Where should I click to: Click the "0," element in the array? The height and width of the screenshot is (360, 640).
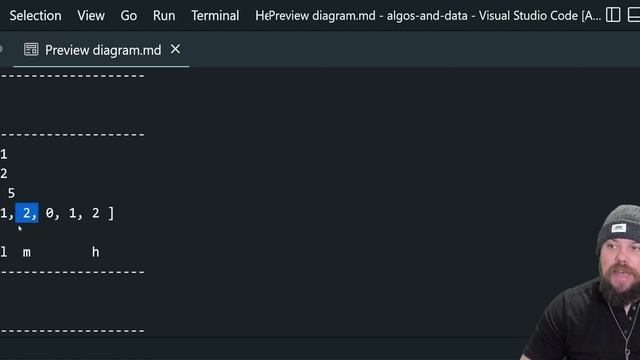(x=53, y=213)
